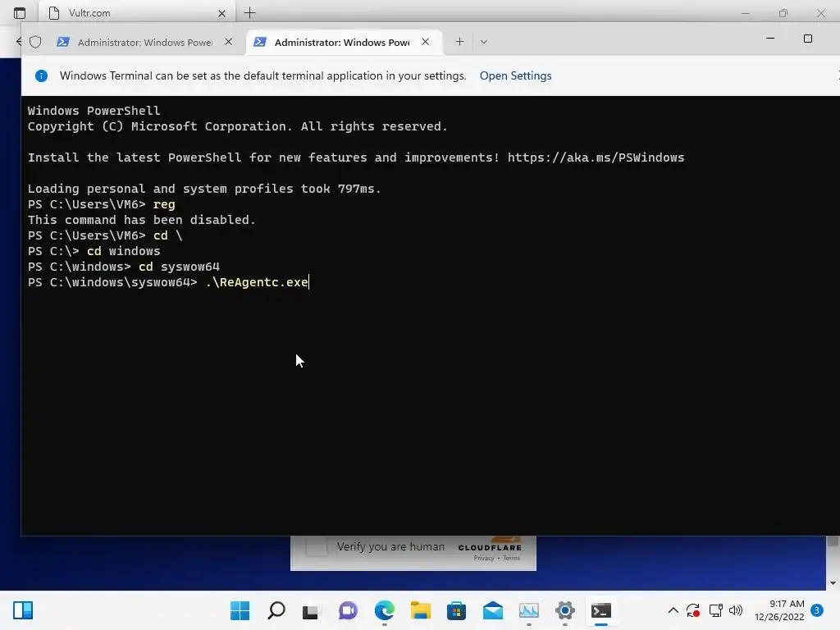Open the Settings gear on the taskbar
This screenshot has height=630, width=840.
pyautogui.click(x=564, y=610)
